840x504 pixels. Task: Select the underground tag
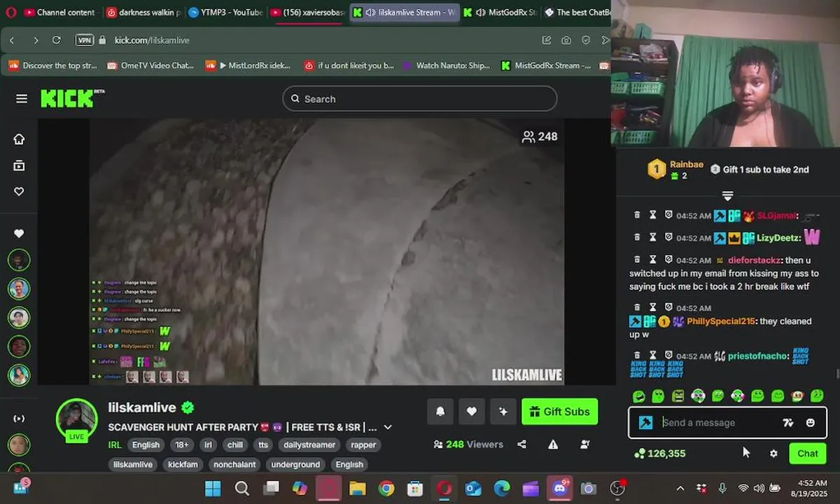[295, 464]
